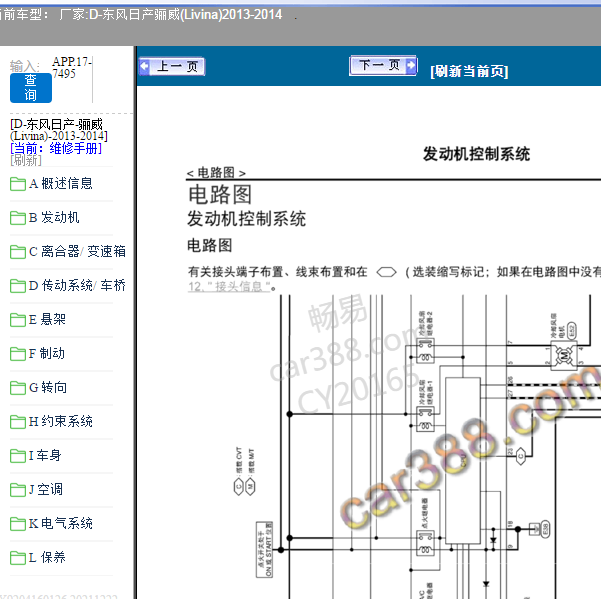Screen dimensions: 601x599
Task: Select the K 电气系统 category
Action: tap(61, 524)
